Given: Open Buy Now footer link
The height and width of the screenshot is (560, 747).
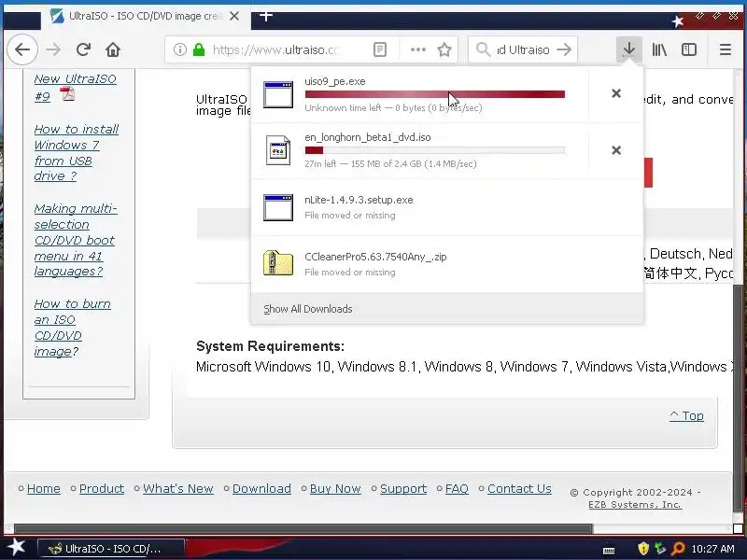Looking at the screenshot, I should click(x=335, y=488).
